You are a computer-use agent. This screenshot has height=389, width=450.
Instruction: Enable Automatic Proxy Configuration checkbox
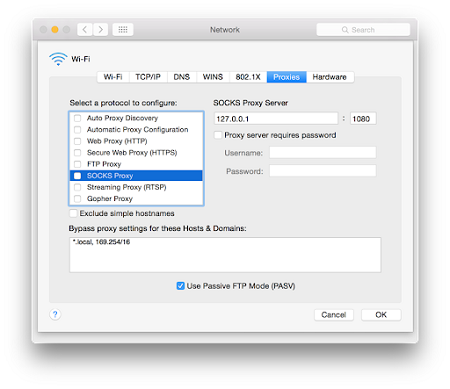(77, 129)
